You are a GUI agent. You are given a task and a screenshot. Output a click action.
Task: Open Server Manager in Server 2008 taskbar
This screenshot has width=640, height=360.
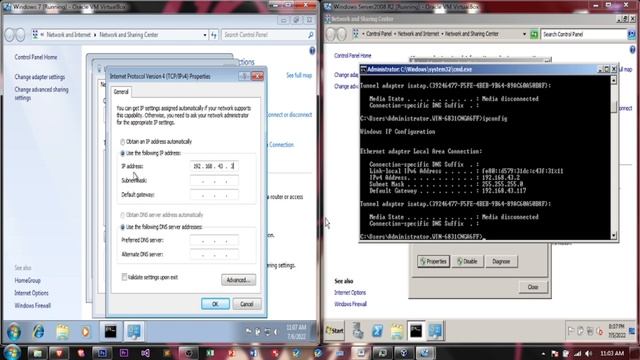[x=358, y=331]
